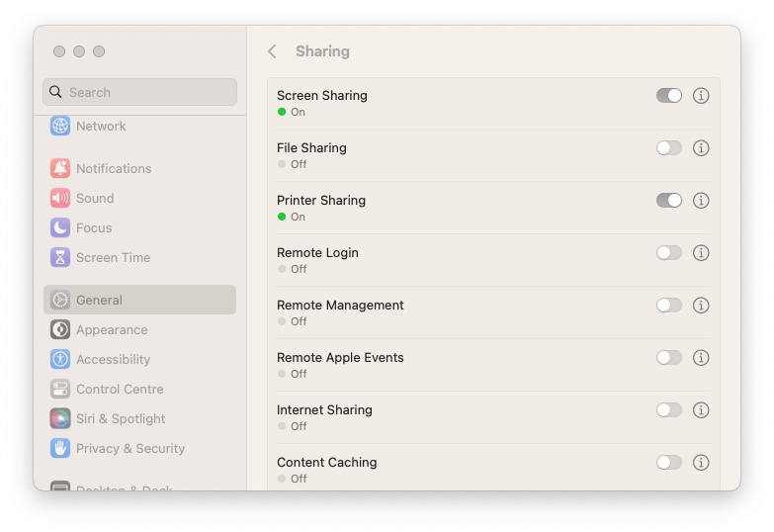This screenshot has height=532, width=774.
Task: Click the Off status under Internet Sharing
Action: [x=299, y=426]
